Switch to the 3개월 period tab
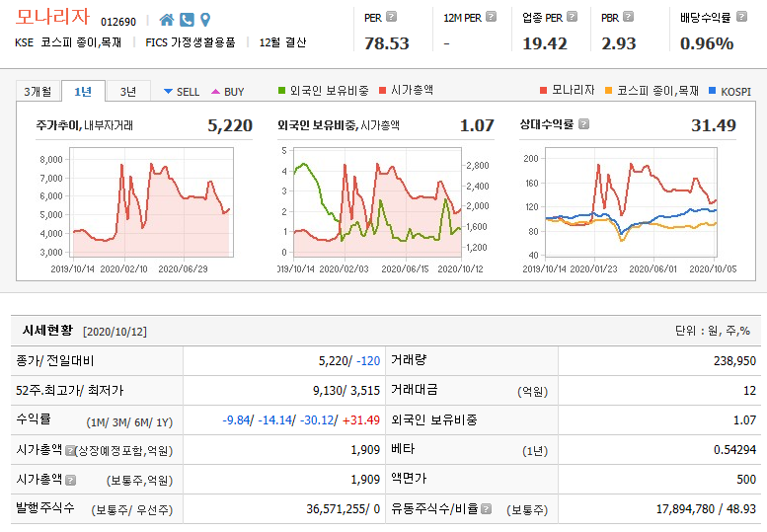 pyautogui.click(x=38, y=92)
